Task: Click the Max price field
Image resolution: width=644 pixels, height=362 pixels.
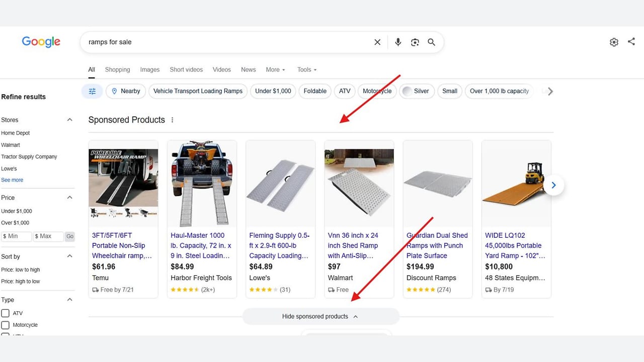Action: (49, 236)
